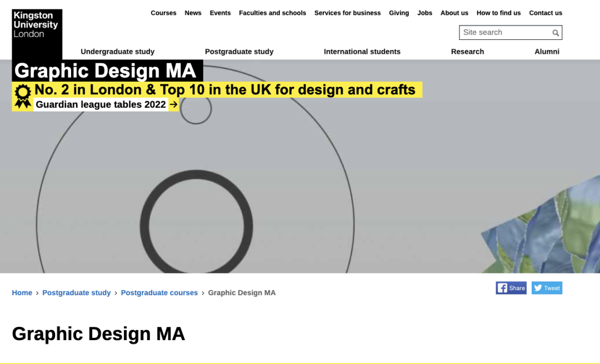600x364 pixels.
Task: Click the award rosette icon
Action: coord(23,96)
